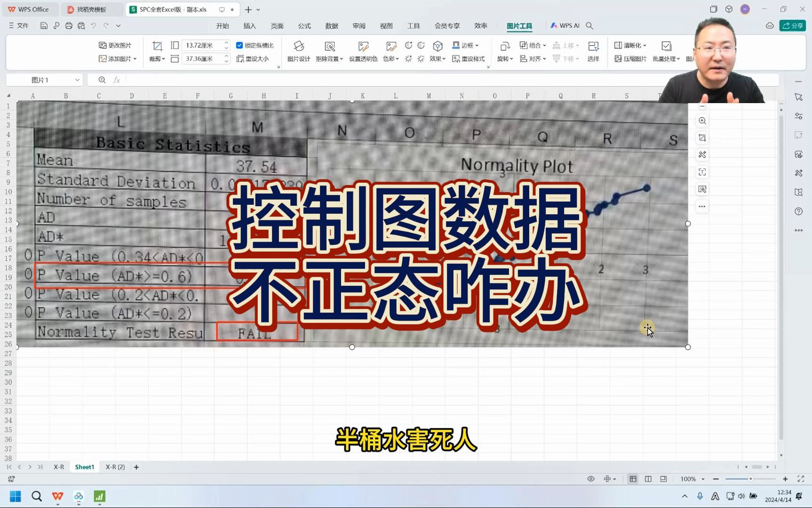This screenshot has width=812, height=508.
Task: Click the 分享 share button
Action: 792,25
